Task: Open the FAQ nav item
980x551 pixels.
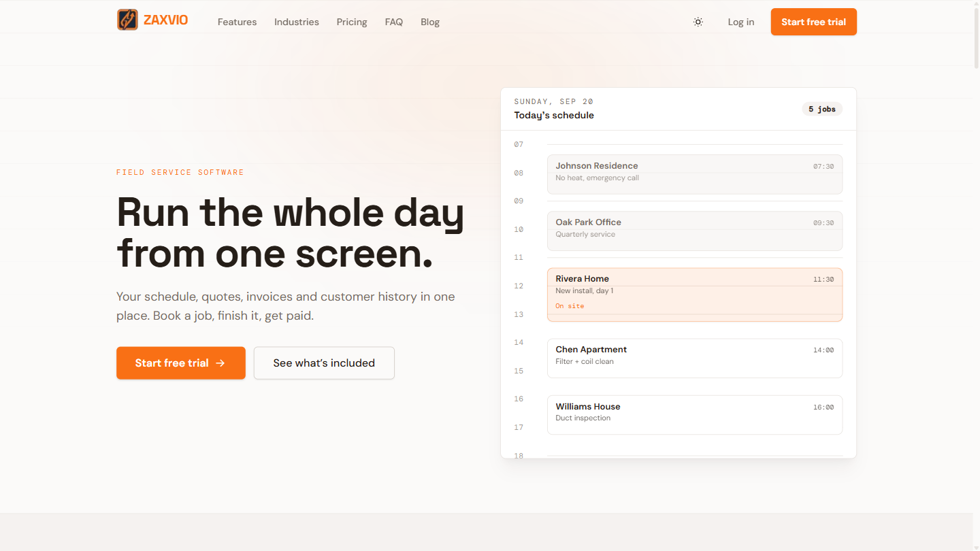Action: click(394, 22)
